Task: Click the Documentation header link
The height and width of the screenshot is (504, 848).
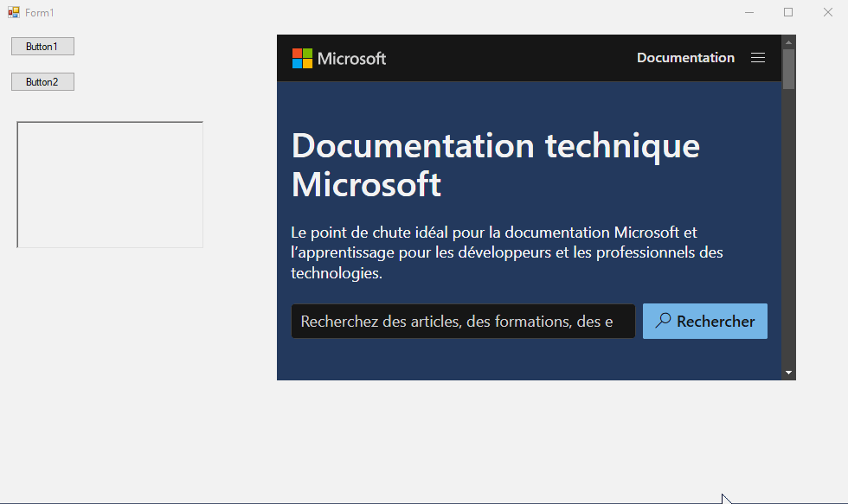Action: [x=685, y=58]
